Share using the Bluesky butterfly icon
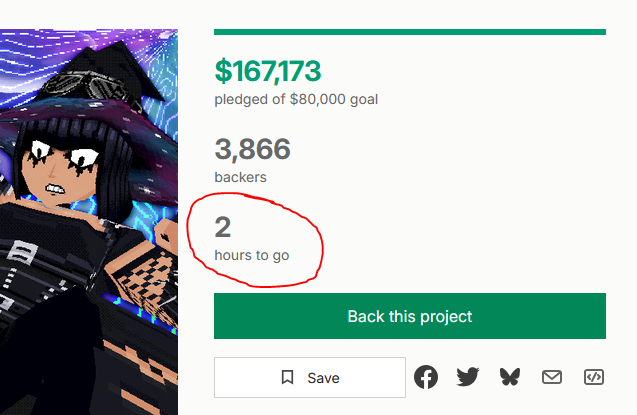The height and width of the screenshot is (415, 637). point(510,377)
